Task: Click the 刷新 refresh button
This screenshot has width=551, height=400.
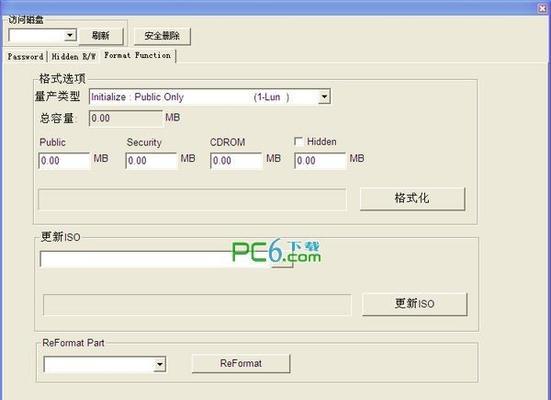Action: (101, 36)
